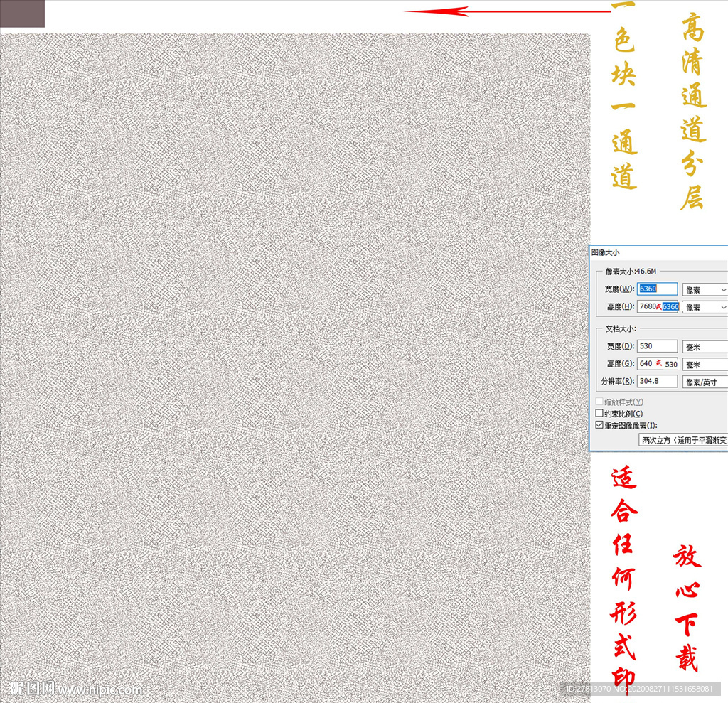Click the 像素大小:46.6M label
Viewport: 728px width, 703px height.
631,271
